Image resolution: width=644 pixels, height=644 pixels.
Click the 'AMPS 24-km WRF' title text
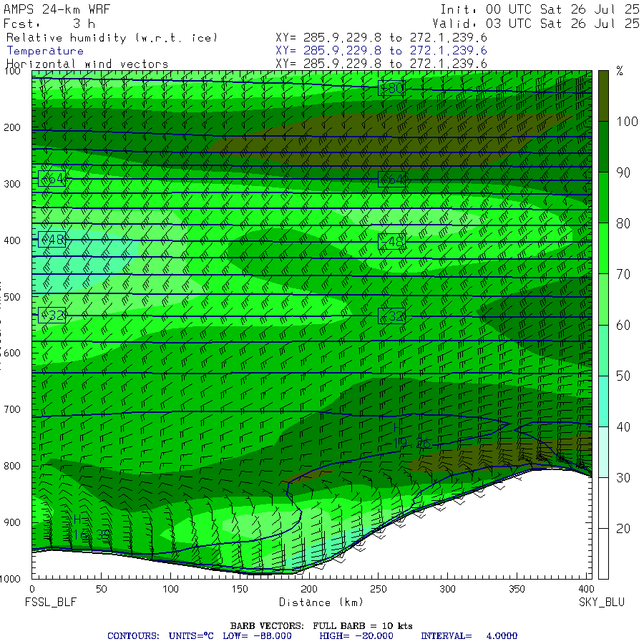[x=57, y=9]
